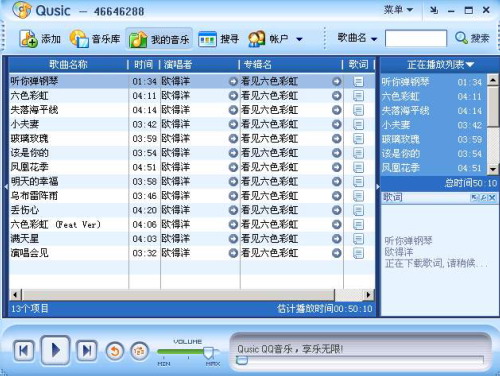Sort by 时间 column header
Screen dimensions: 500x376
click(x=143, y=64)
